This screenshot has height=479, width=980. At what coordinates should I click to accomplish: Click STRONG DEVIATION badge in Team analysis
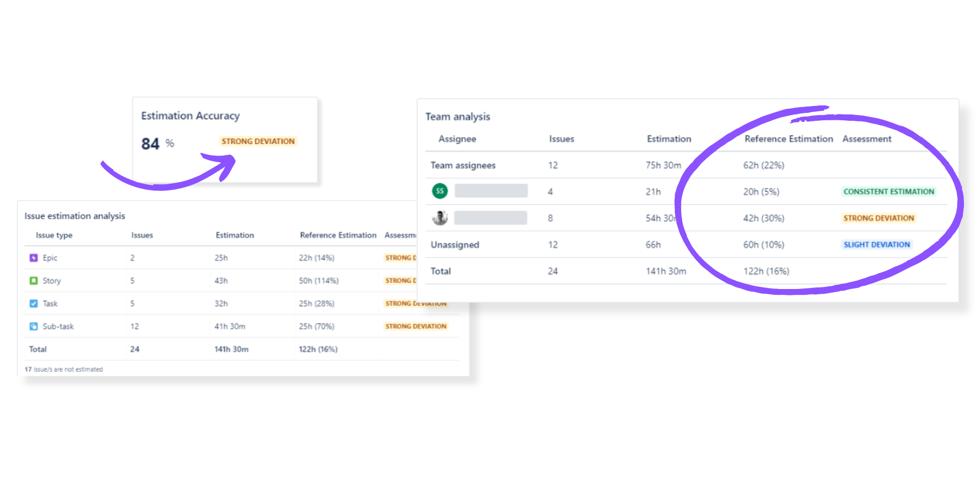tap(878, 218)
